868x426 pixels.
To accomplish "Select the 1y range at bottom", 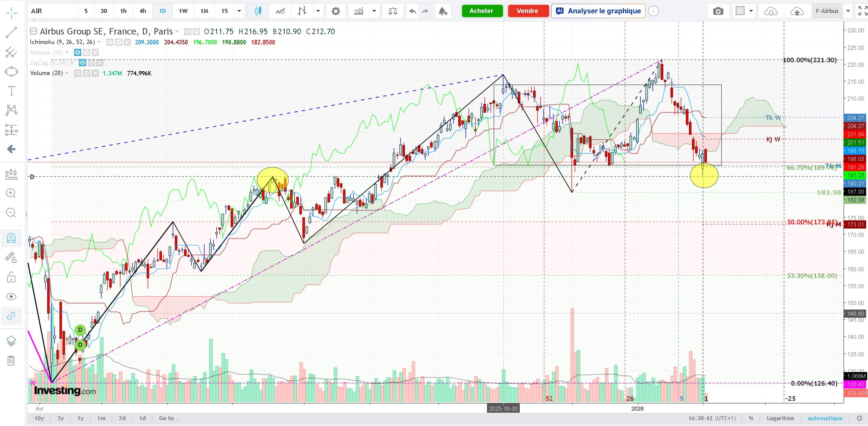I will point(80,418).
